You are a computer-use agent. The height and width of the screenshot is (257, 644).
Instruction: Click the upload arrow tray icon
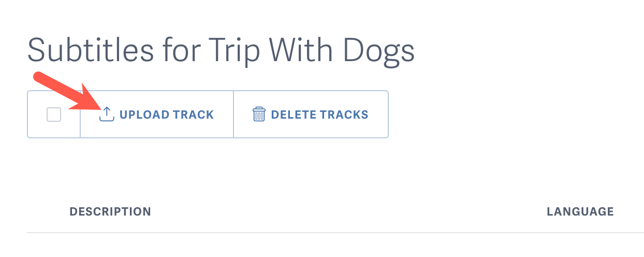[106, 114]
